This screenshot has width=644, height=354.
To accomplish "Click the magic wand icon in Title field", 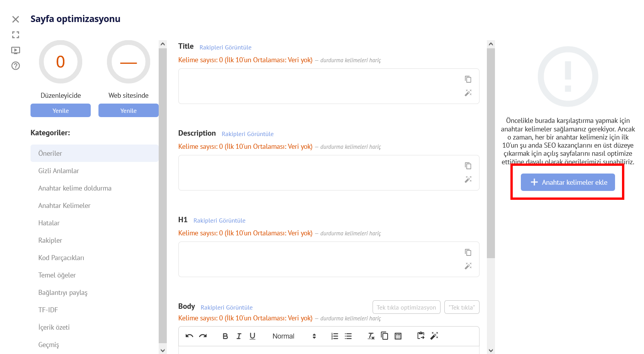I will point(468,93).
